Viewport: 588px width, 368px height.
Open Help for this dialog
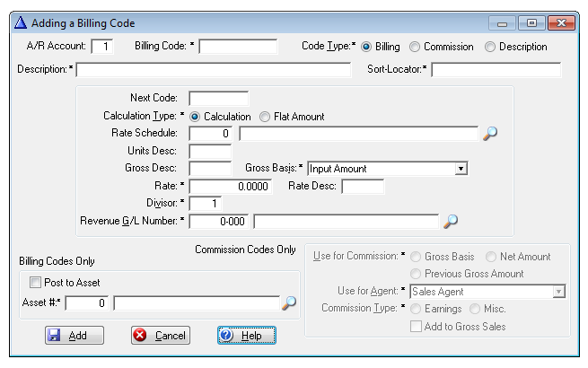(x=246, y=335)
